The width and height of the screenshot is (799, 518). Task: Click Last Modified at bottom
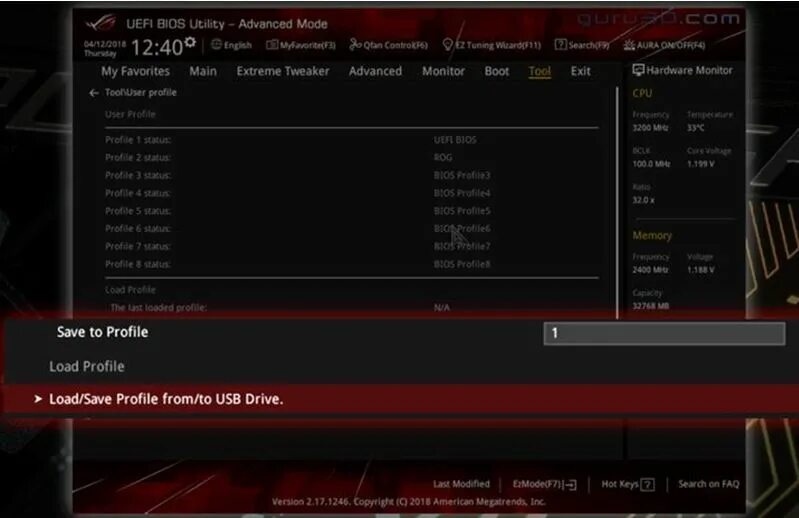point(462,484)
